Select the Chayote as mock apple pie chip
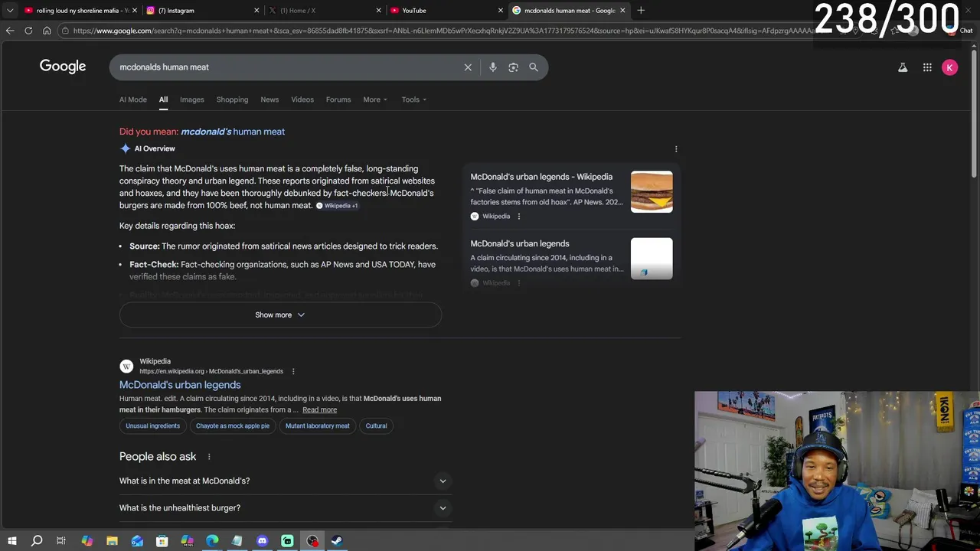The width and height of the screenshot is (980, 551). coord(233,425)
